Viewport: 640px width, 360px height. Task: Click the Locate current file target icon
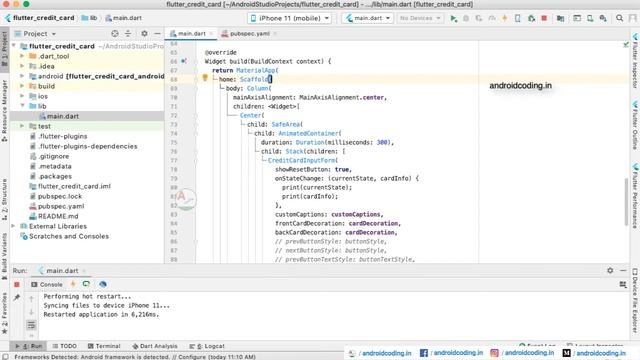[x=115, y=33]
